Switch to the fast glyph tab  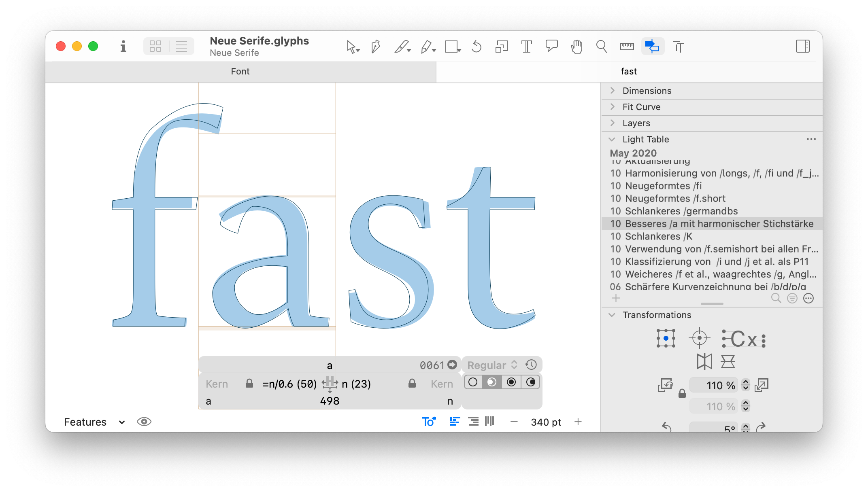point(628,71)
